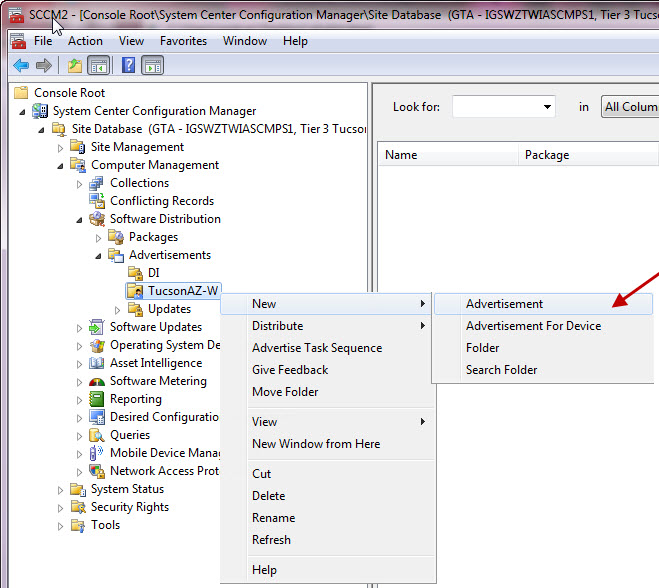This screenshot has height=588, width=659.
Task: Click the Site Management icon
Action: 78,147
